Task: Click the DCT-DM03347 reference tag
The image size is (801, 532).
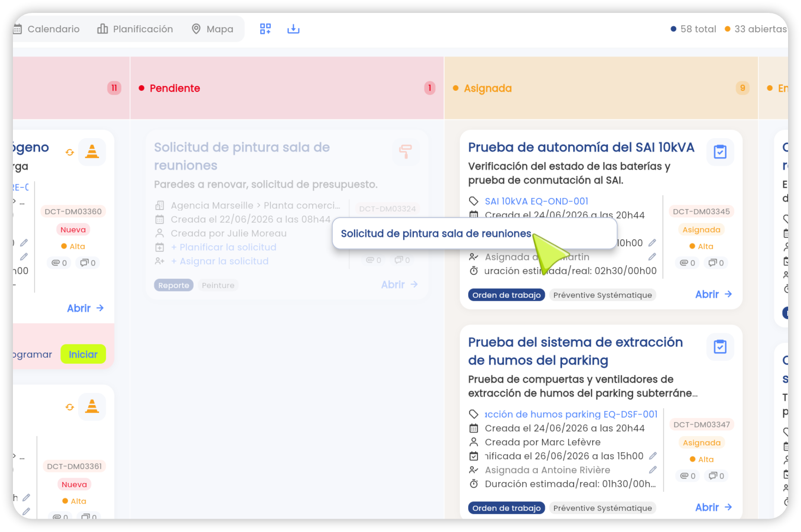Action: pos(702,424)
